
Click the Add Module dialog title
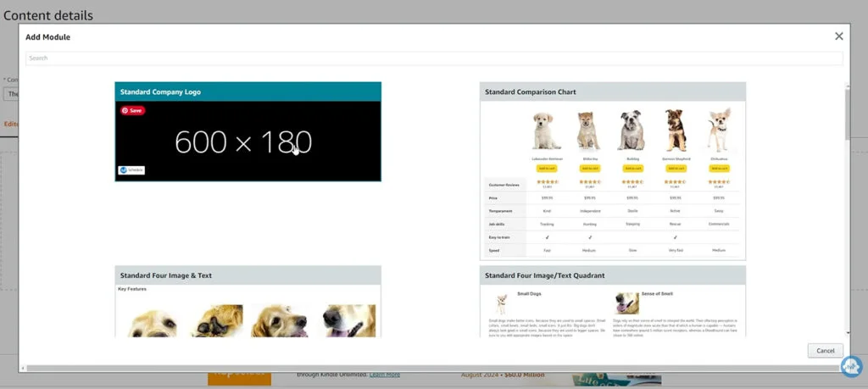click(47, 37)
